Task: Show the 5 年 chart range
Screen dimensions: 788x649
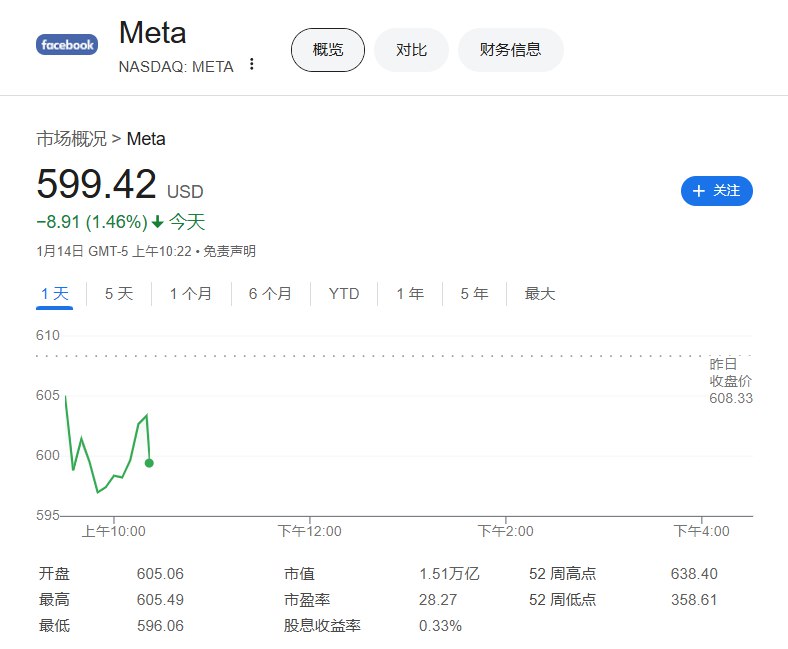Action: pos(474,294)
